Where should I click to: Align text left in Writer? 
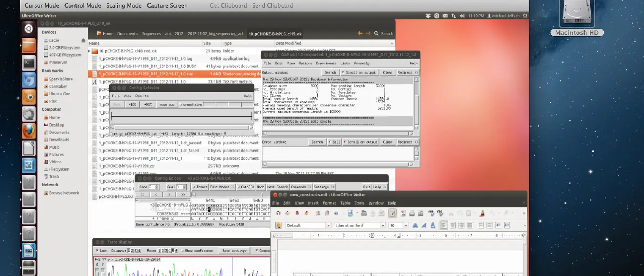pos(443,225)
